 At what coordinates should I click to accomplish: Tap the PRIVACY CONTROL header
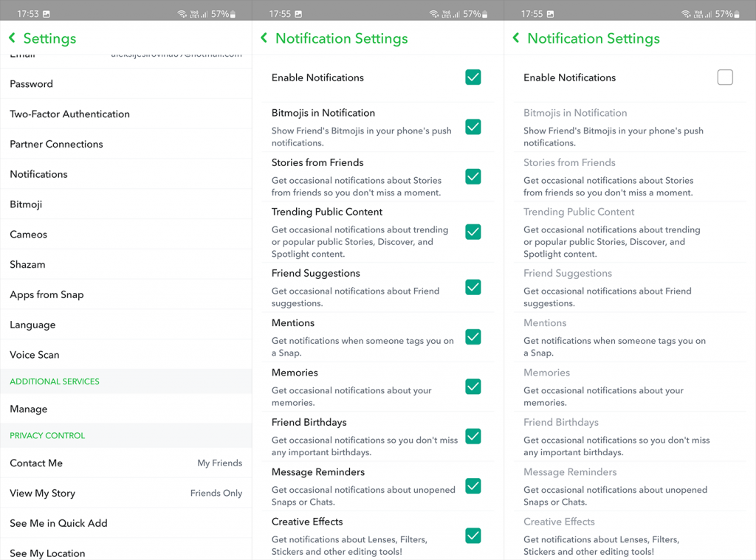(x=47, y=435)
